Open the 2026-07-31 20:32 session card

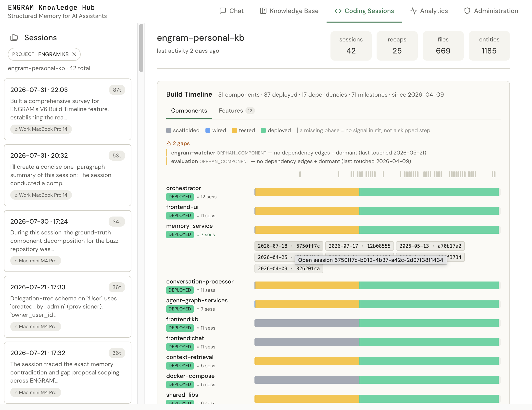tap(68, 175)
